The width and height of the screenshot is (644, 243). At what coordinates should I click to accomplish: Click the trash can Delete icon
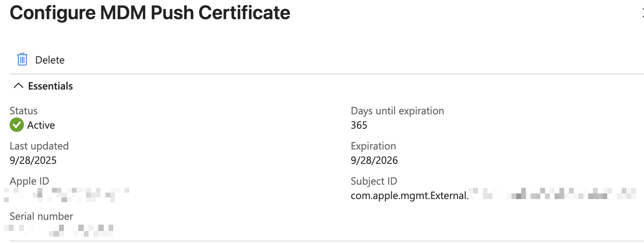click(22, 59)
